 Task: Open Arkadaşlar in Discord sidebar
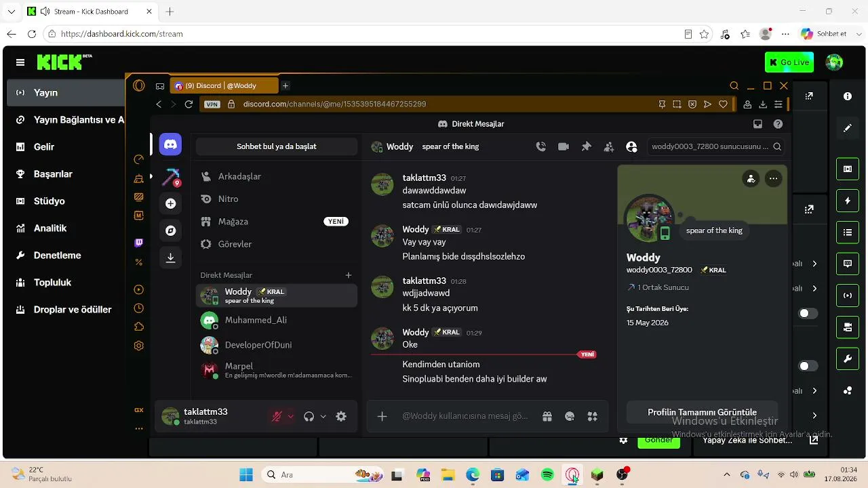pyautogui.click(x=277, y=176)
